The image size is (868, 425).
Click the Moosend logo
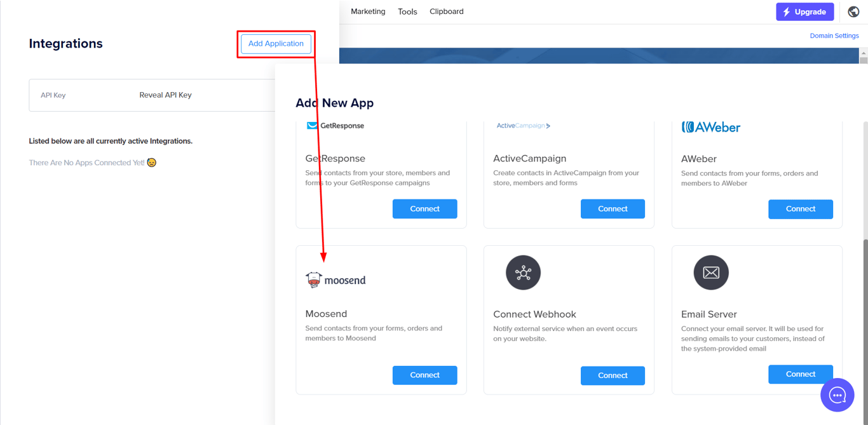pyautogui.click(x=336, y=280)
